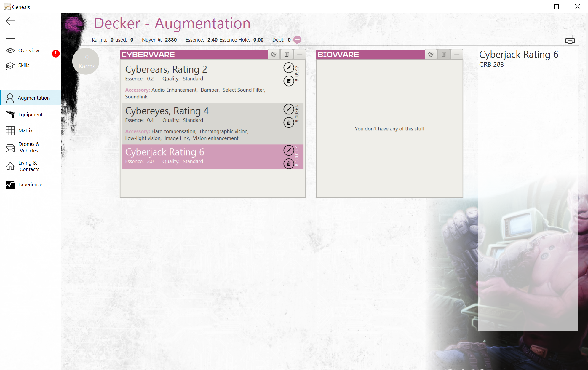Click the printer icon to print character sheet
The width and height of the screenshot is (588, 370).
point(570,39)
